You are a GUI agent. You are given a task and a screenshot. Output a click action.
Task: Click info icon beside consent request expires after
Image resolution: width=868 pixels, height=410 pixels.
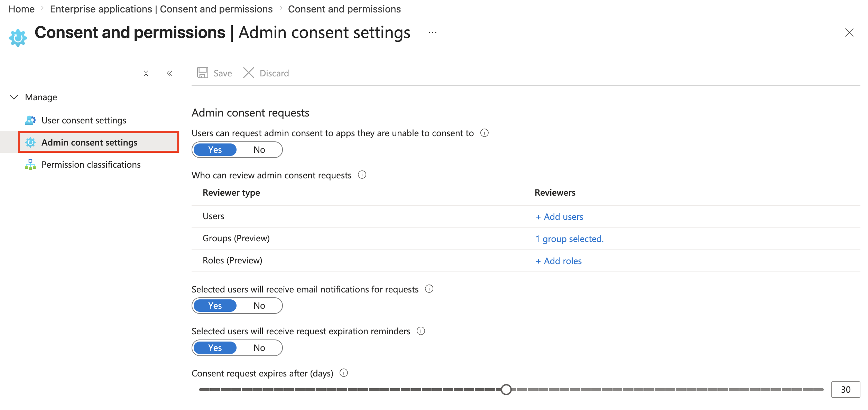point(344,373)
